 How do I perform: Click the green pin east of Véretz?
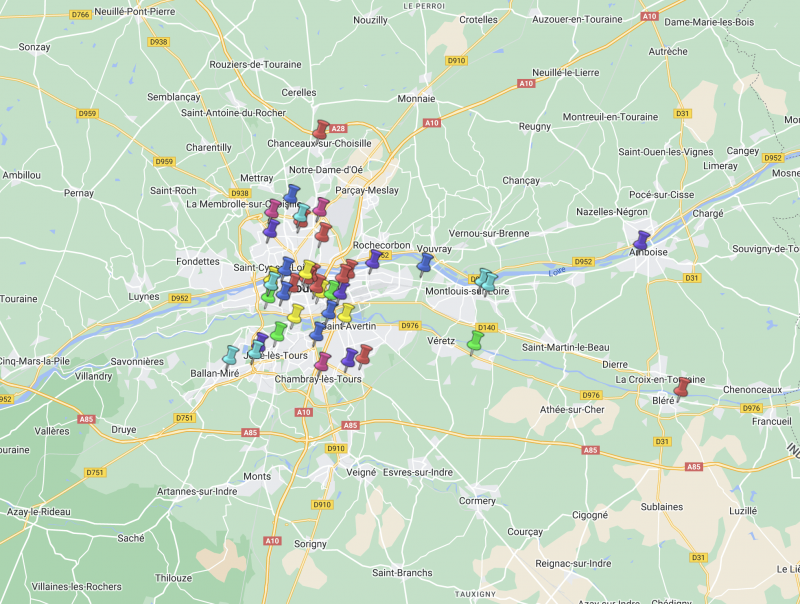476,341
